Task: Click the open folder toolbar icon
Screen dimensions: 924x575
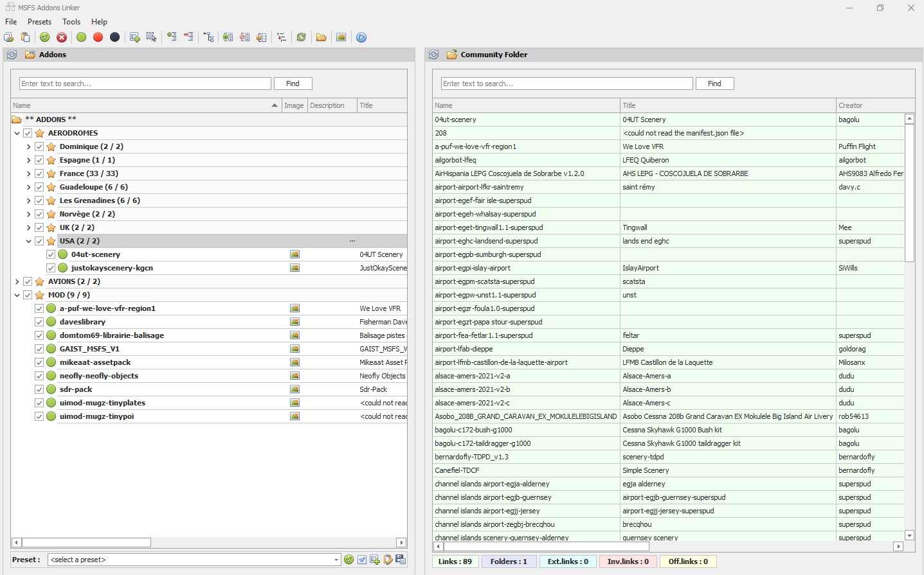Action: (x=321, y=37)
